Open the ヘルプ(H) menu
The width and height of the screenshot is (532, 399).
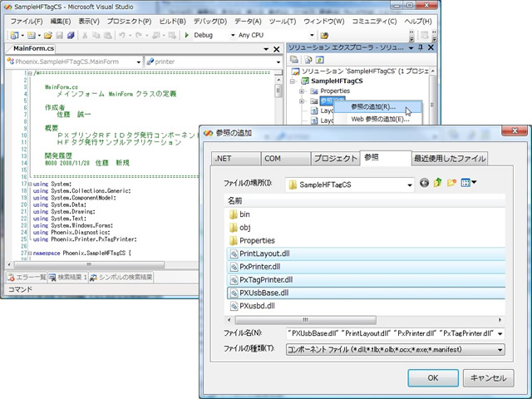(418, 22)
